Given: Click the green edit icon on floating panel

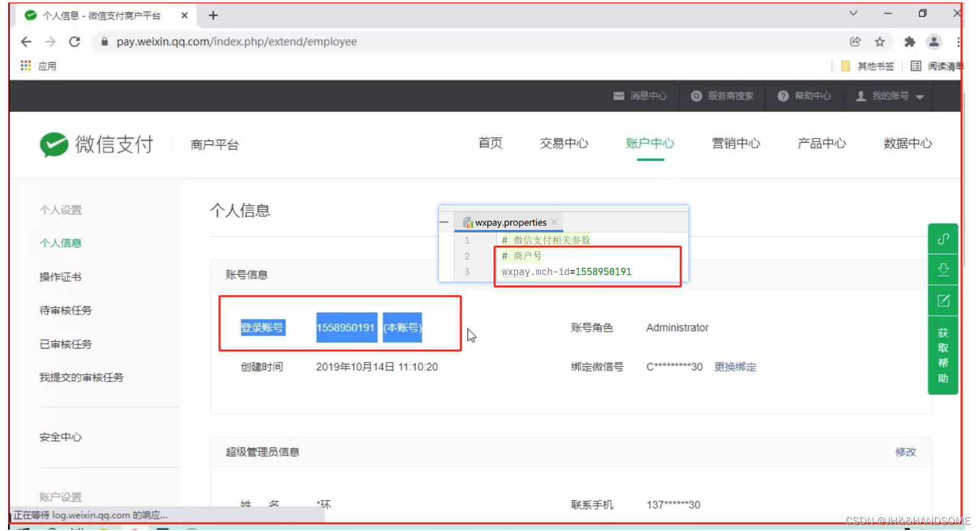Looking at the screenshot, I should tap(943, 300).
